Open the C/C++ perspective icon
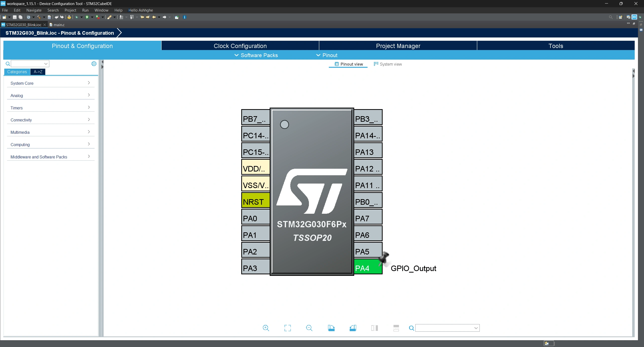This screenshot has height=347, width=644. pyautogui.click(x=628, y=17)
